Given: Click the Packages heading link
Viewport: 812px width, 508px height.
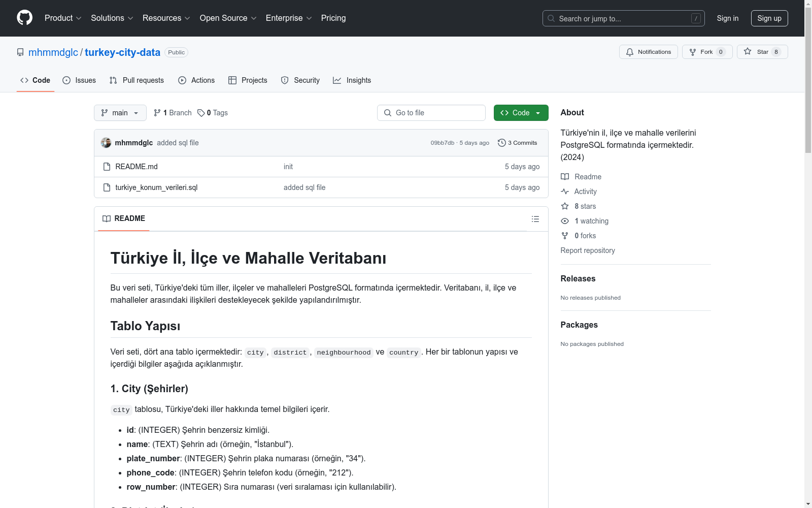Looking at the screenshot, I should tap(579, 325).
